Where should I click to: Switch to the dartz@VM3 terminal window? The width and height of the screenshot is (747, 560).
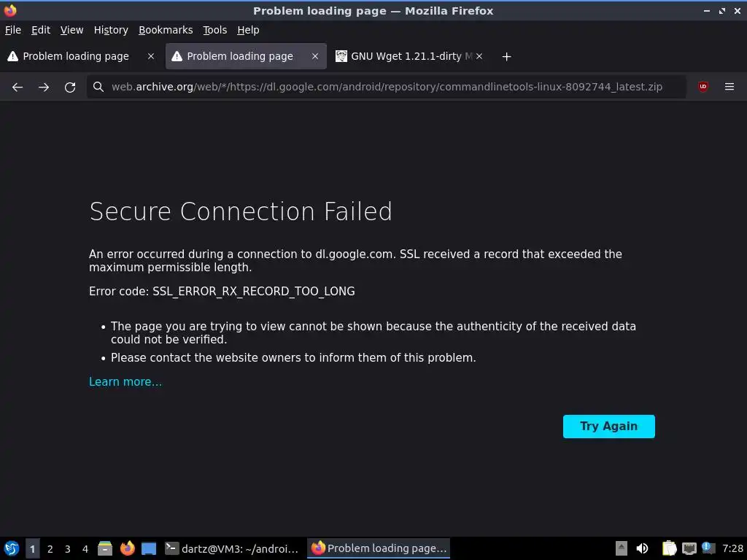(232, 548)
